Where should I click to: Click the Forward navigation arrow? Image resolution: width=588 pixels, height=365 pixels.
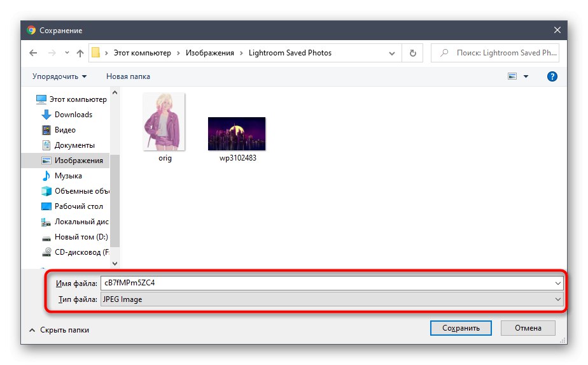(52, 53)
